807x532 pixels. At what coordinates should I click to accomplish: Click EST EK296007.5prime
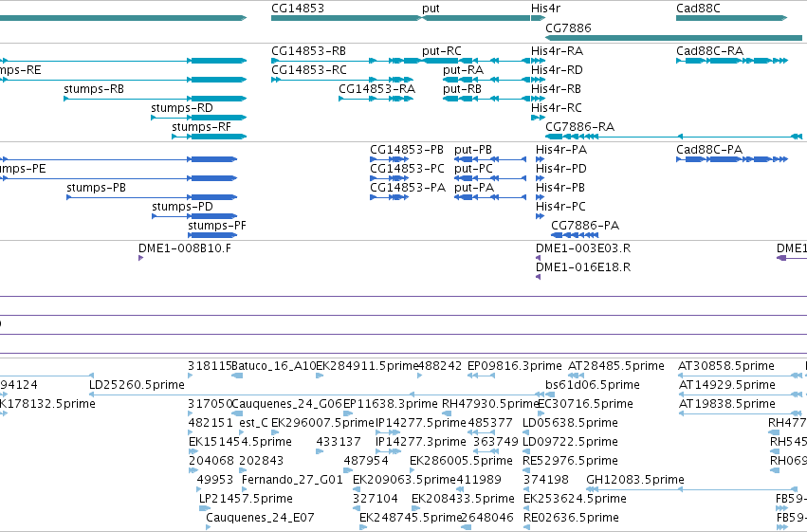point(275,432)
